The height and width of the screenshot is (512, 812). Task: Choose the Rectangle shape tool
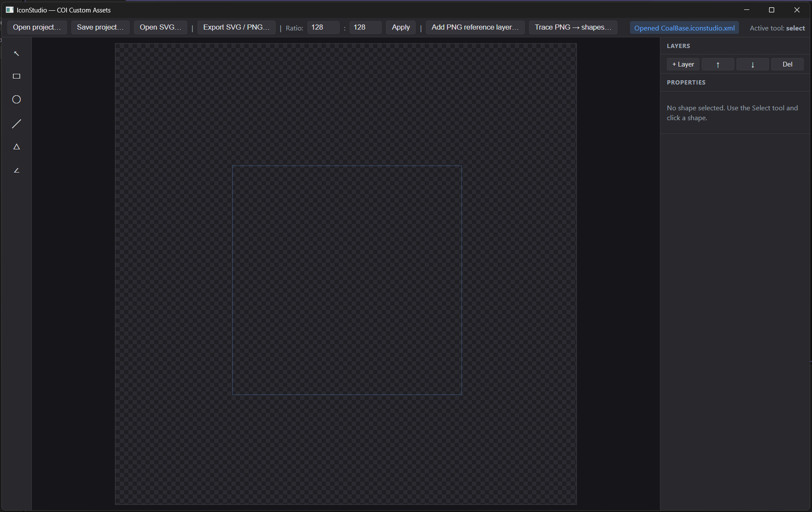16,76
